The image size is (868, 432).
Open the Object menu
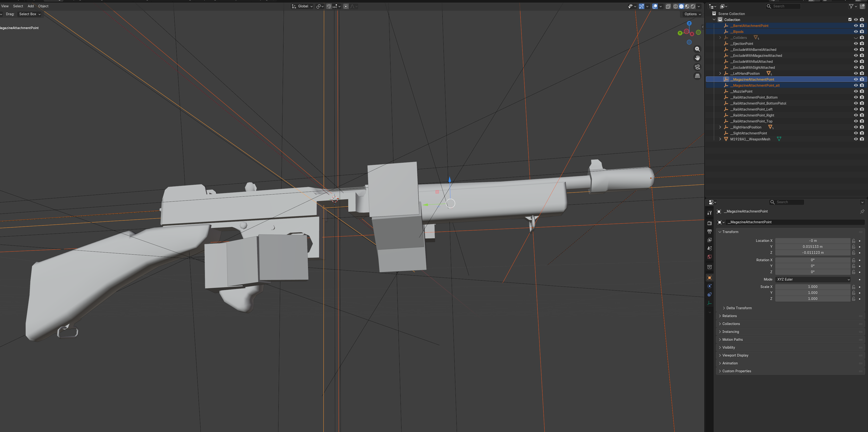(43, 6)
